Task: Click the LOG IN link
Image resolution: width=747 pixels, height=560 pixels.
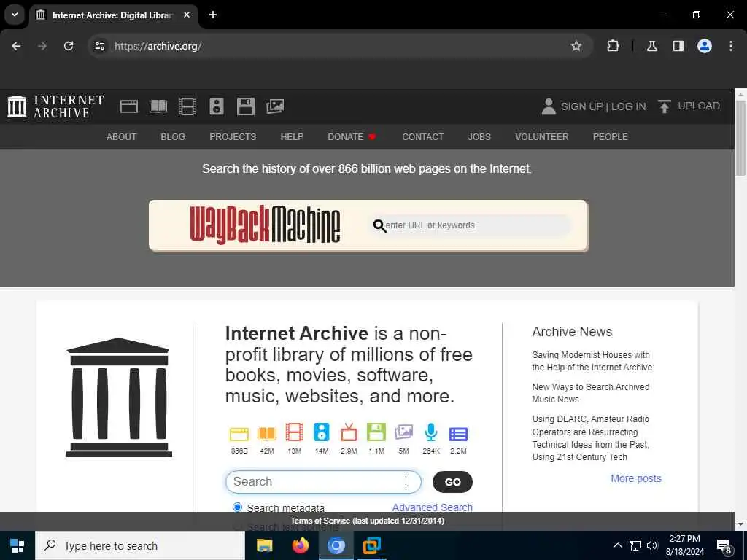Action: point(628,106)
